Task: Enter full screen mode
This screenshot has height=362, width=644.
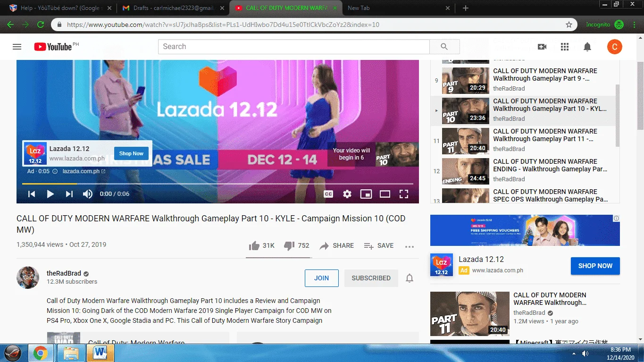Action: pos(404,194)
